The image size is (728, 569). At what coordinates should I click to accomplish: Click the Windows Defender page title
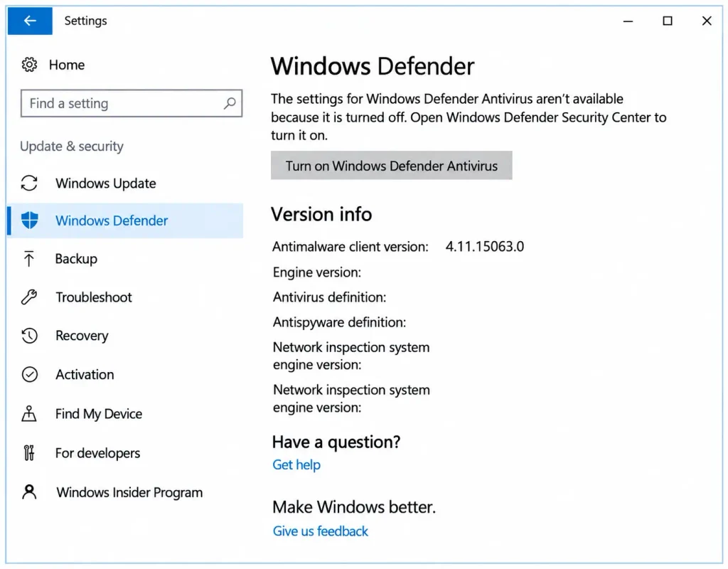373,66
